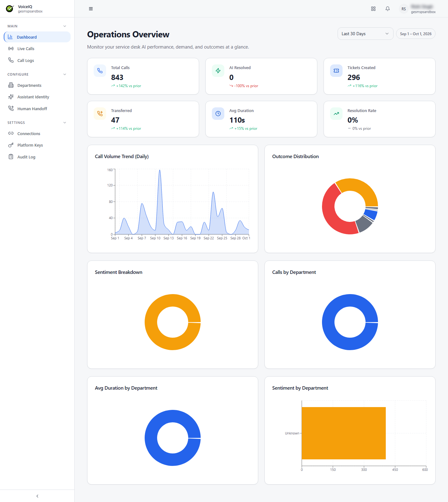Click the Operations Overview heading

click(x=128, y=35)
